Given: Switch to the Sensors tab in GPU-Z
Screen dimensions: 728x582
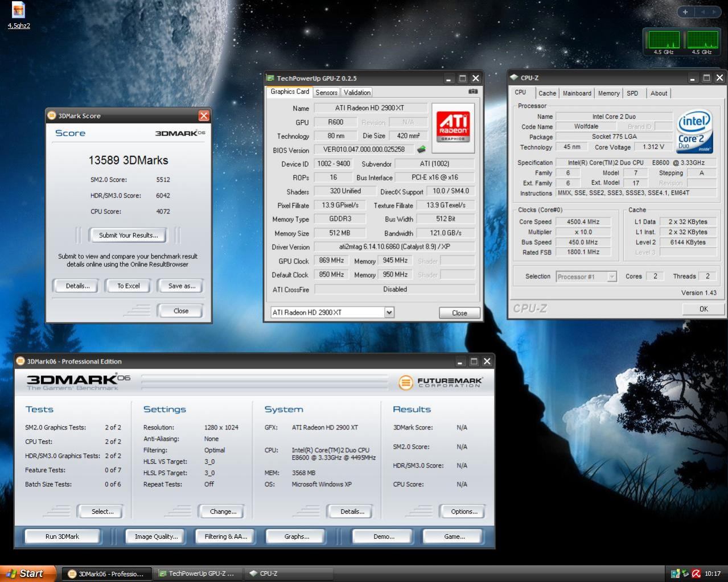Looking at the screenshot, I should 326,92.
